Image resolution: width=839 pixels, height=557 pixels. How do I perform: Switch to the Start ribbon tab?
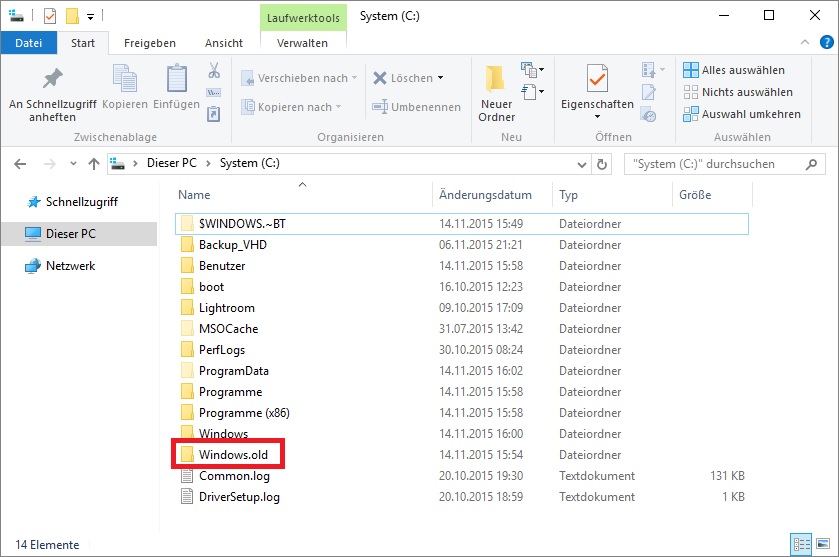coord(83,43)
